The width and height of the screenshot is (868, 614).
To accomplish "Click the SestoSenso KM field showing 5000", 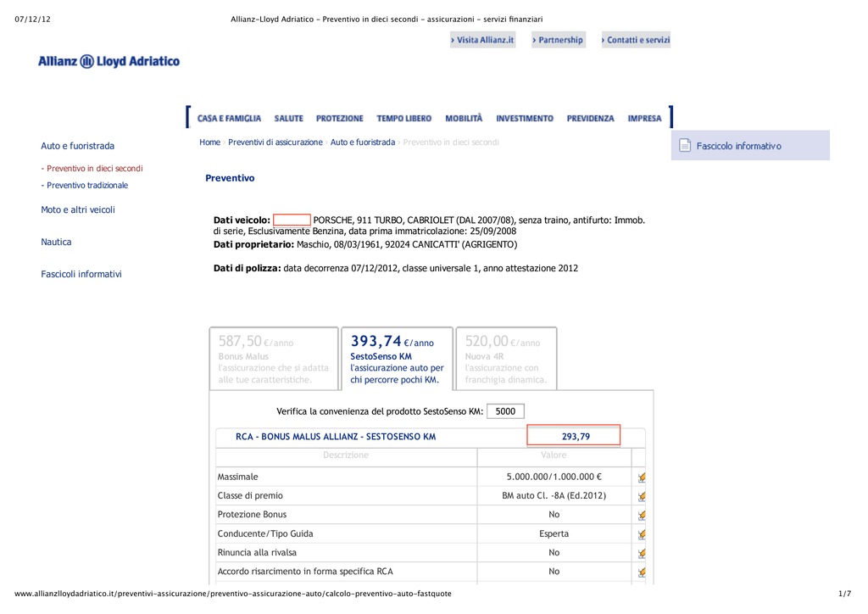I will click(x=505, y=411).
